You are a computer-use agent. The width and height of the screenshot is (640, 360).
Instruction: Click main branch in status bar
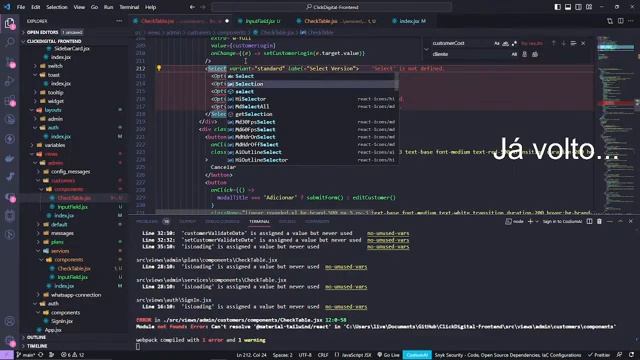click(x=25, y=355)
